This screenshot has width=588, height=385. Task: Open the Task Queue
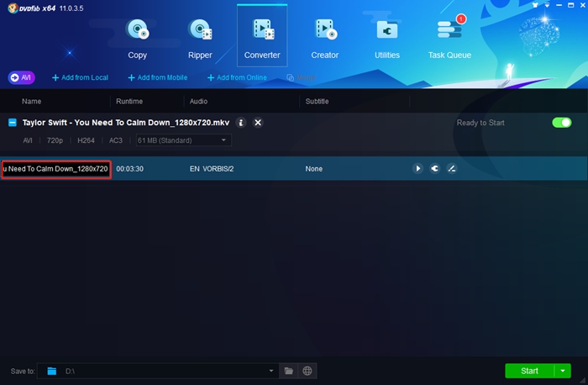(449, 38)
